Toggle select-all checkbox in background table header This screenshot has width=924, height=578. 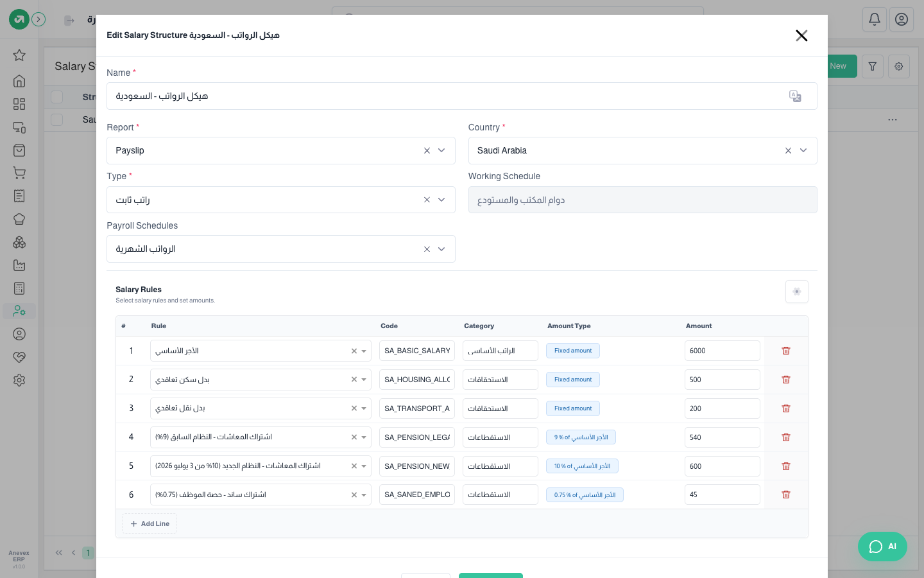pos(57,97)
